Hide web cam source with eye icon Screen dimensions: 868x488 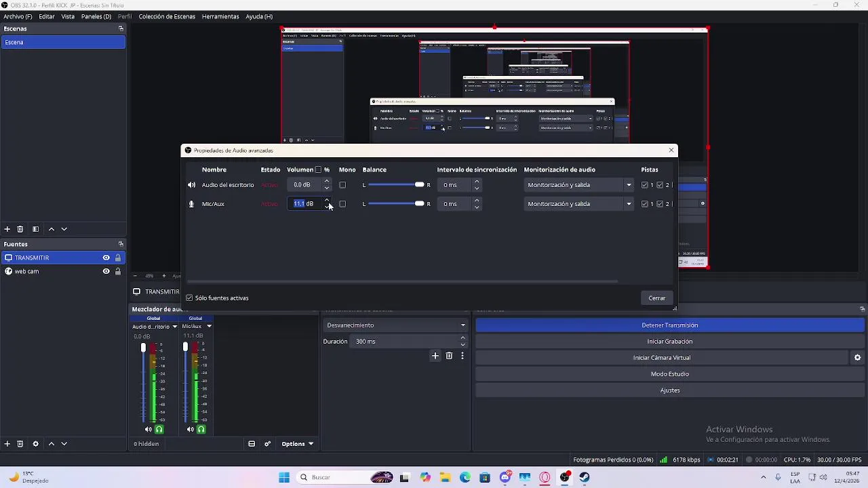[x=106, y=271]
